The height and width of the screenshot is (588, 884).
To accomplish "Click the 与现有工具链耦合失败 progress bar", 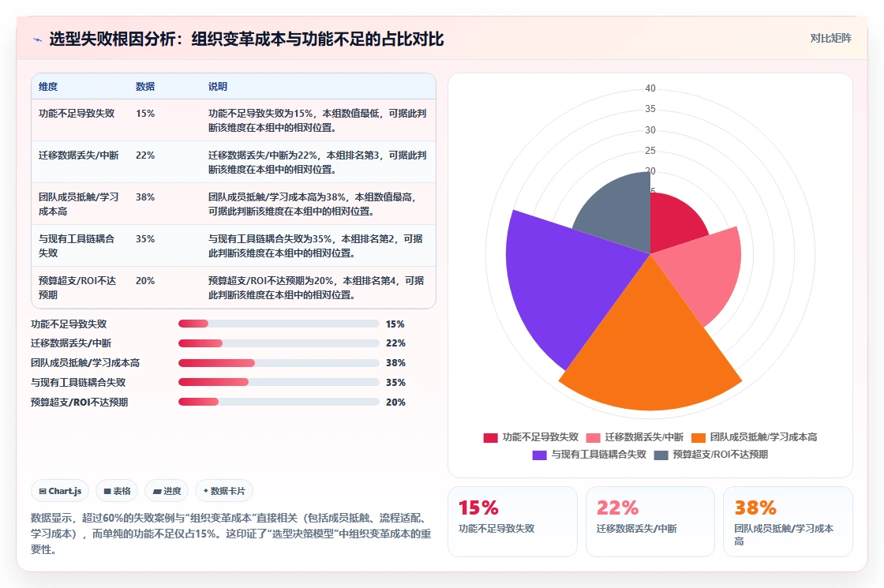I will pyautogui.click(x=279, y=382).
